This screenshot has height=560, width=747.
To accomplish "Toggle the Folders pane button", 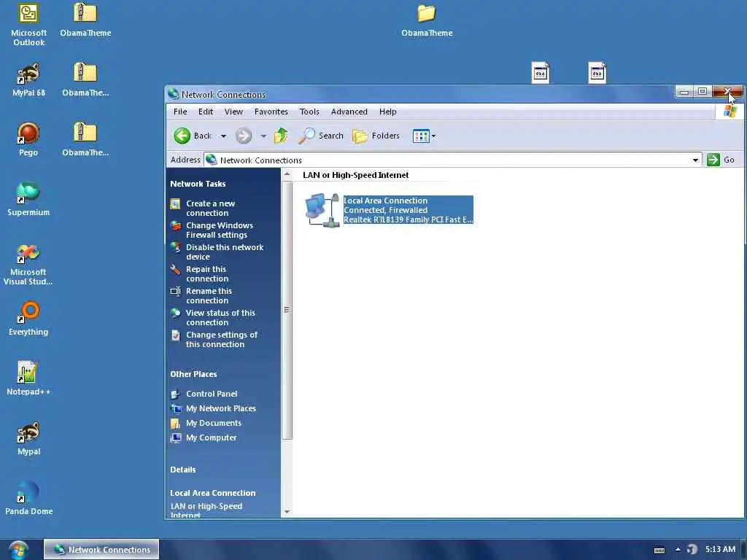I will [x=376, y=136].
